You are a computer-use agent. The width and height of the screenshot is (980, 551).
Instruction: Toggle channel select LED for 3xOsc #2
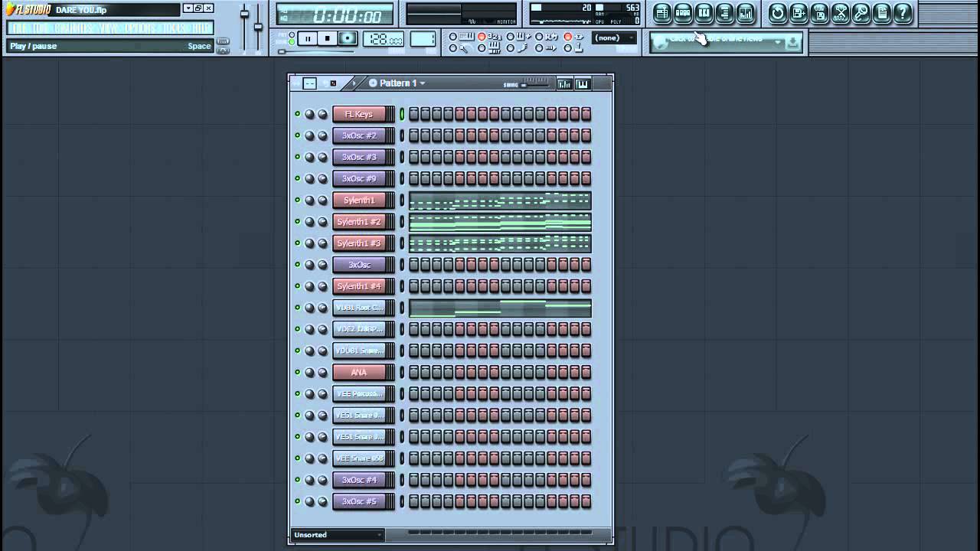pos(402,135)
